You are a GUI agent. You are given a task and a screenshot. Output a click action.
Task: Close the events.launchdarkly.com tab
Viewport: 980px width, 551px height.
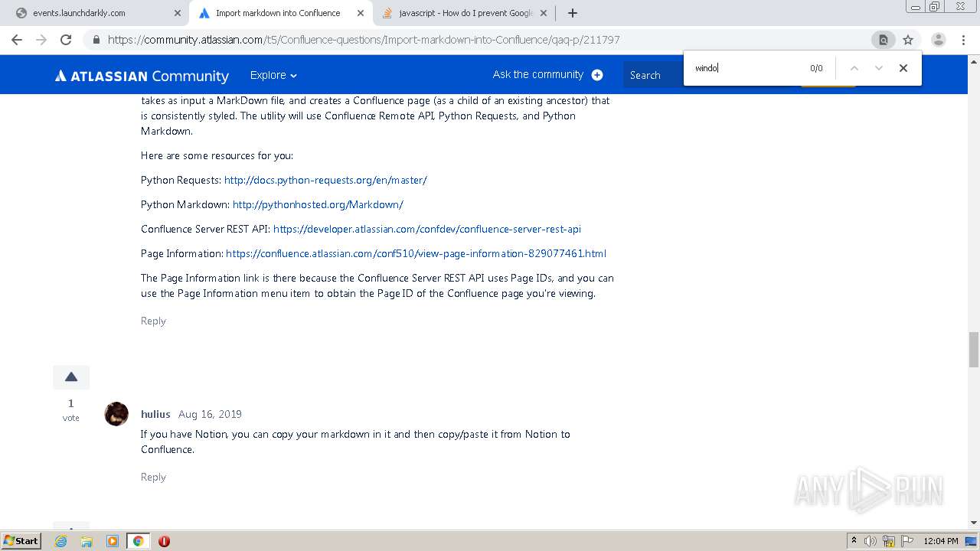[177, 13]
